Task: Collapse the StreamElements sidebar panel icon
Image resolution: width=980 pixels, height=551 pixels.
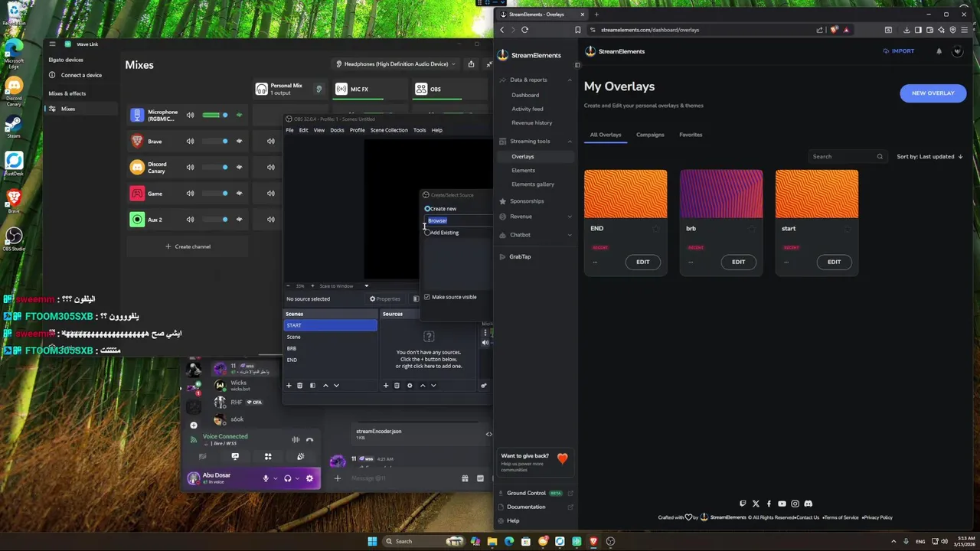Action: pos(577,65)
